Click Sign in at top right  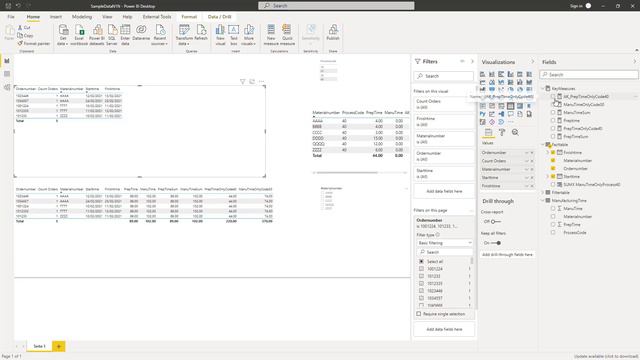pyautogui.click(x=576, y=6)
